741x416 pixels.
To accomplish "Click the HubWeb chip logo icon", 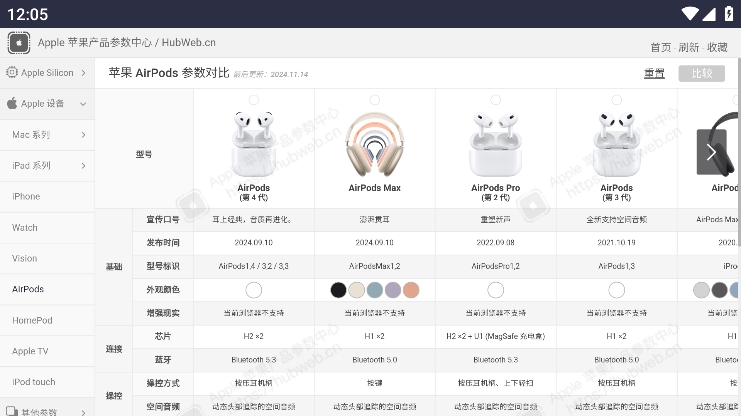I will 18,43.
